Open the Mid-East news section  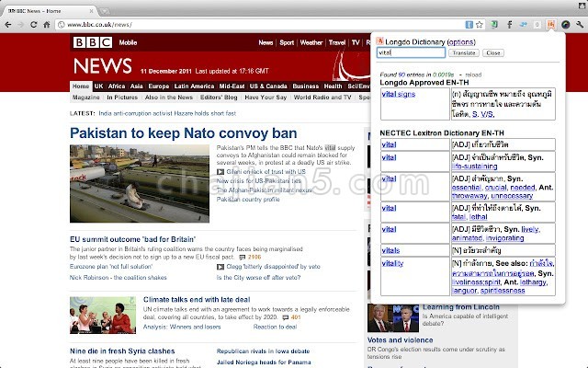[232, 86]
